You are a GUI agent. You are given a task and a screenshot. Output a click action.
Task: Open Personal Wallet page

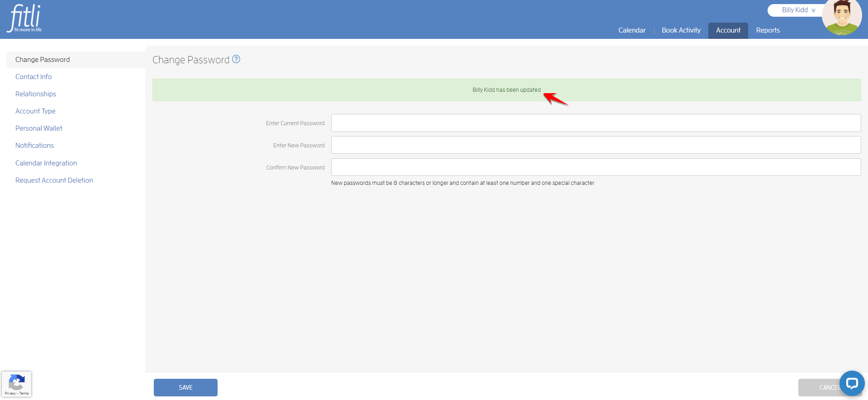coord(39,128)
